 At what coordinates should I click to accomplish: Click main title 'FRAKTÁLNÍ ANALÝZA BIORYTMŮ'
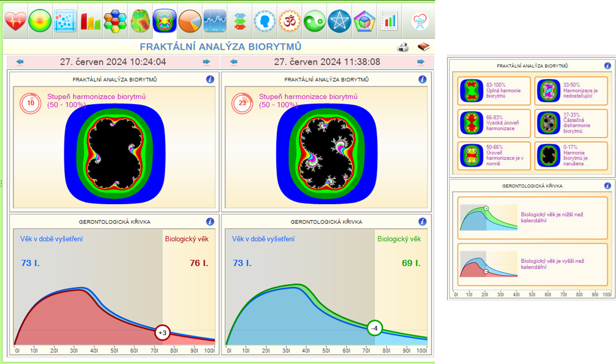click(220, 47)
